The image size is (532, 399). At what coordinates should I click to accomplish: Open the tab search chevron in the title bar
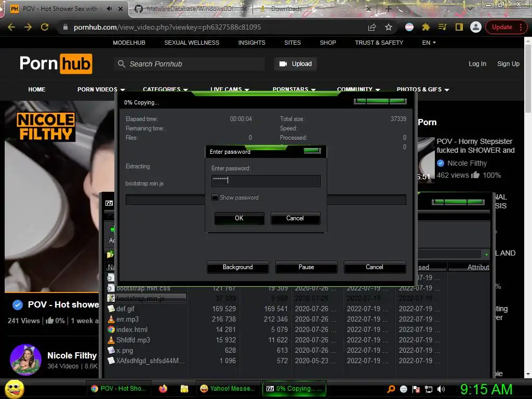[470, 9]
